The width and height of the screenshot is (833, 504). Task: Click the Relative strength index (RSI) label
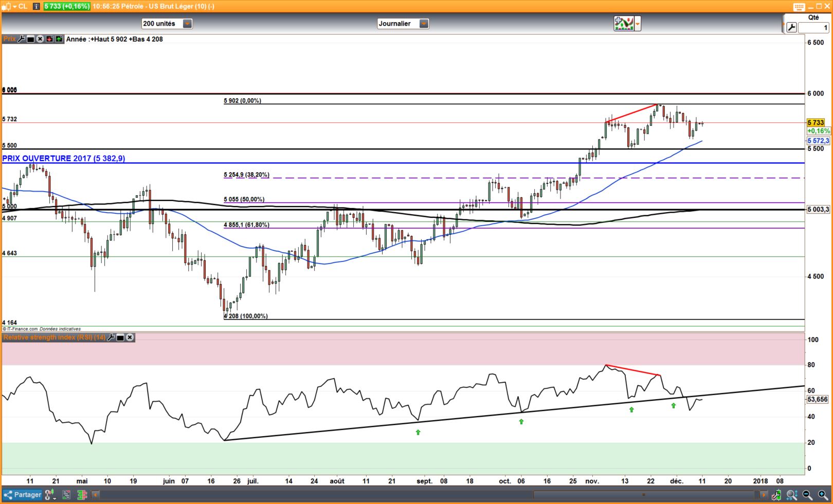point(54,338)
